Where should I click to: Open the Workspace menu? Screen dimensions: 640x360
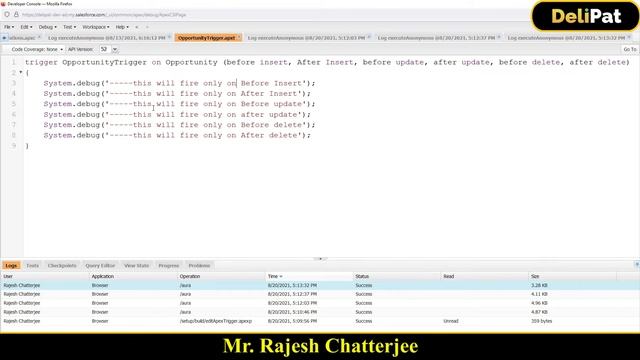click(x=96, y=27)
